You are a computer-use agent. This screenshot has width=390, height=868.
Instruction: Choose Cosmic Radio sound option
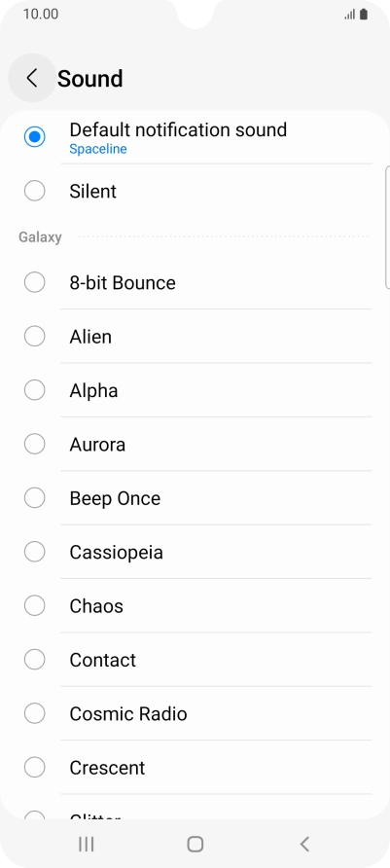click(34, 713)
